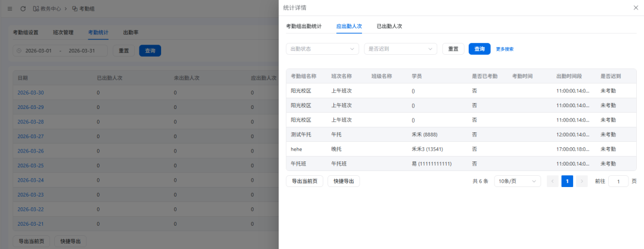Switch to the 已出勤人次 tab

click(389, 26)
